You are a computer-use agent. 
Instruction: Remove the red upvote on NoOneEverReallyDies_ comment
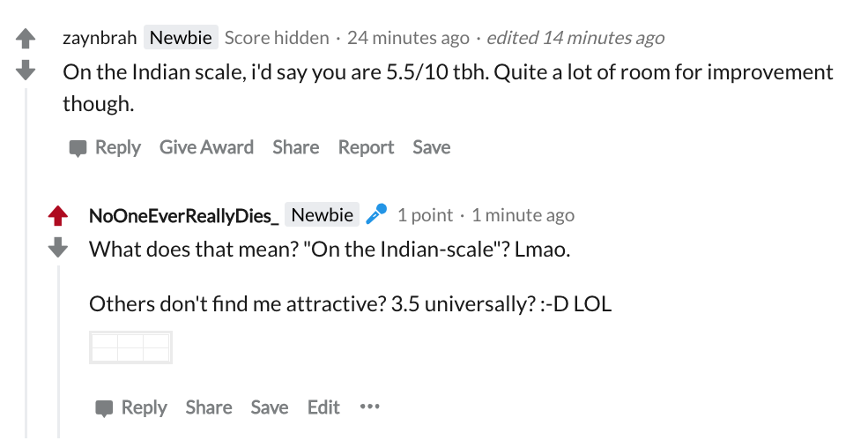[x=58, y=215]
